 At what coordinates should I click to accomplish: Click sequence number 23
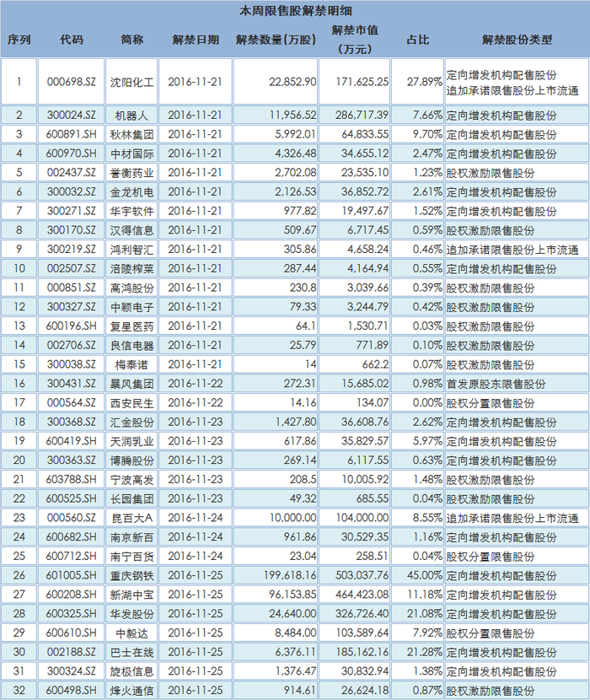click(x=19, y=519)
